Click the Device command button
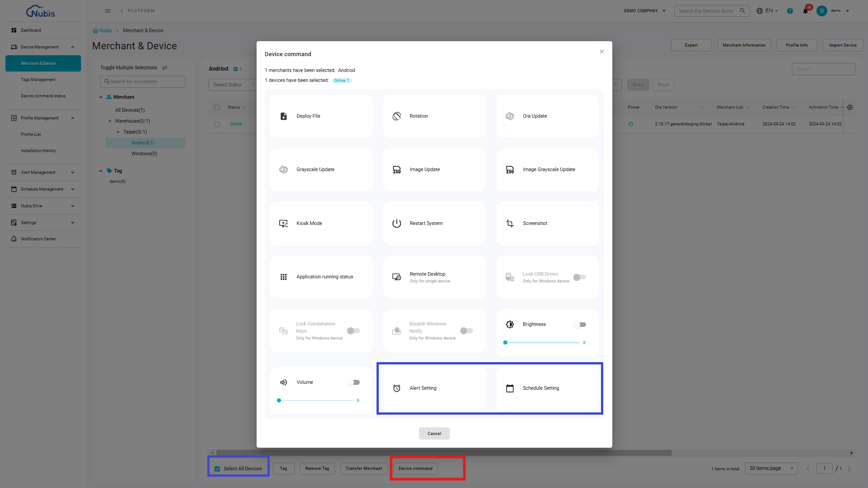The width and height of the screenshot is (868, 488). click(415, 469)
